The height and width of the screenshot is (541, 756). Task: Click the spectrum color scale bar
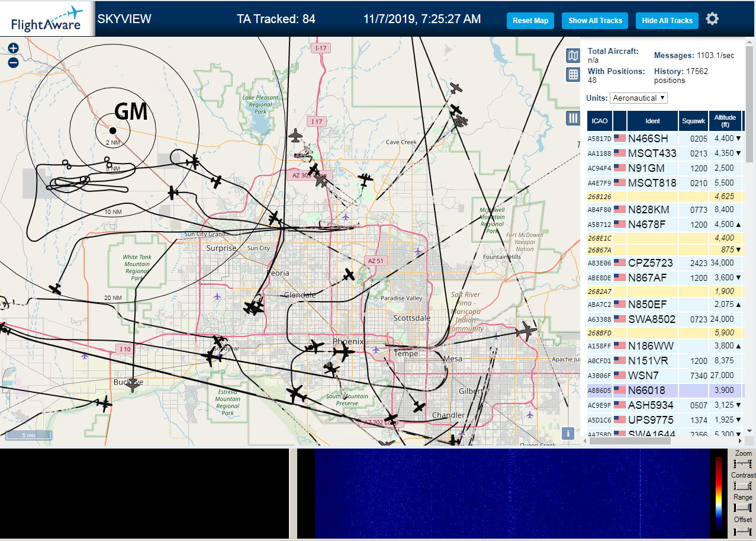click(x=719, y=492)
